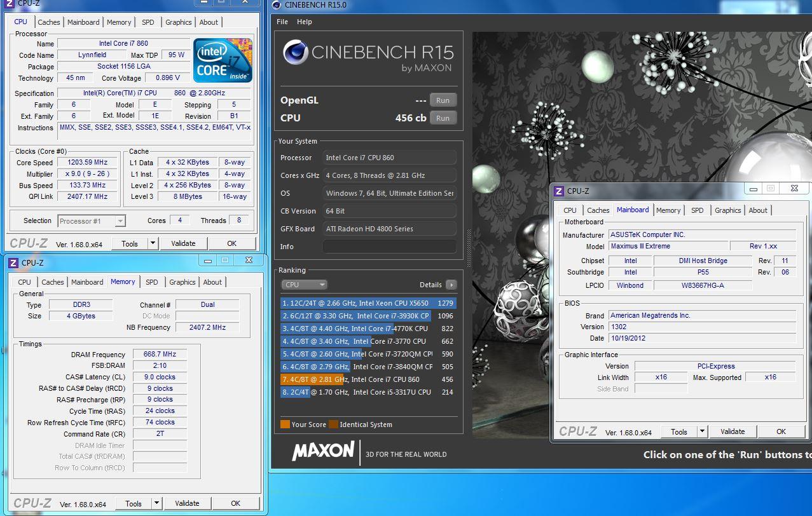
Task: Click the Core Speed value 1203.59 MHz
Action: point(88,162)
